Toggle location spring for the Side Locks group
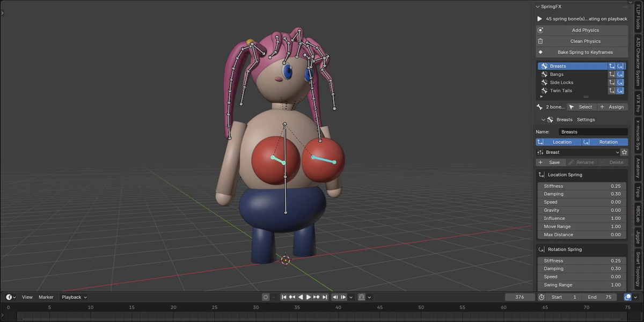 coord(612,83)
